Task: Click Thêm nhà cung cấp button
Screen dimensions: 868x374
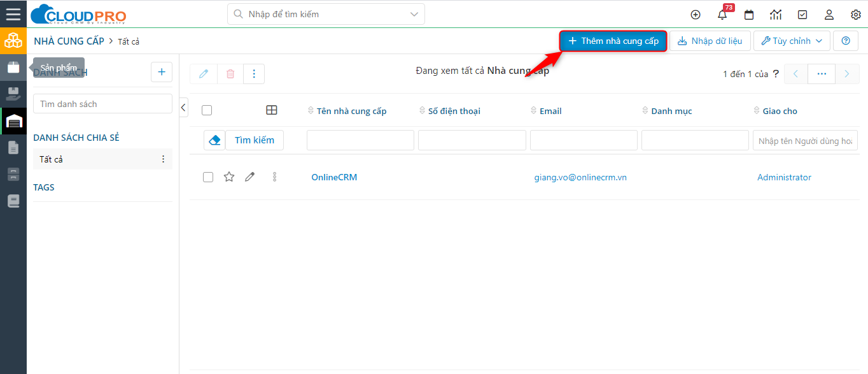Action: point(613,41)
